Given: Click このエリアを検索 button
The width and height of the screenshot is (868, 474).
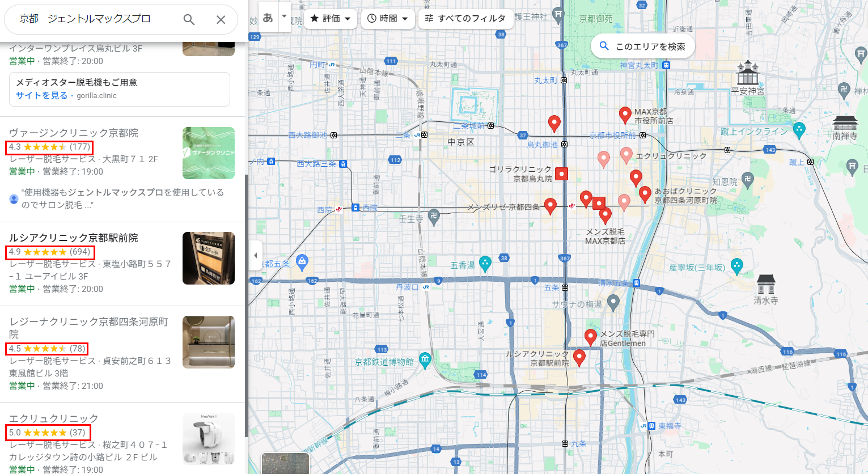Looking at the screenshot, I should [x=642, y=46].
